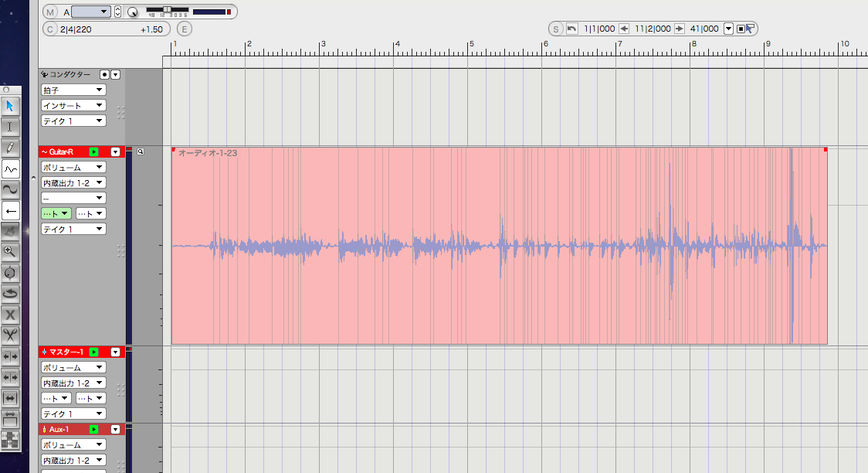
Task: Select the scissors split tool
Action: (10, 335)
